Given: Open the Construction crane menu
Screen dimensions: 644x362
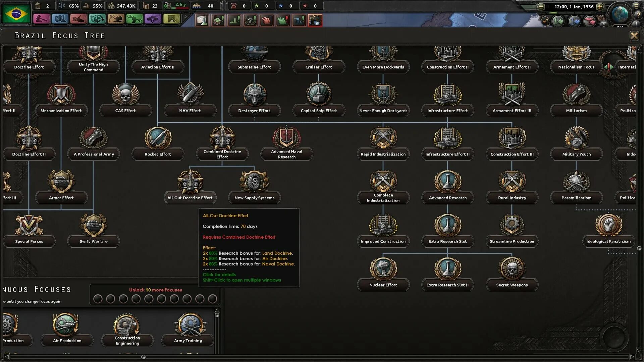Looking at the screenshot, I should (116, 19).
